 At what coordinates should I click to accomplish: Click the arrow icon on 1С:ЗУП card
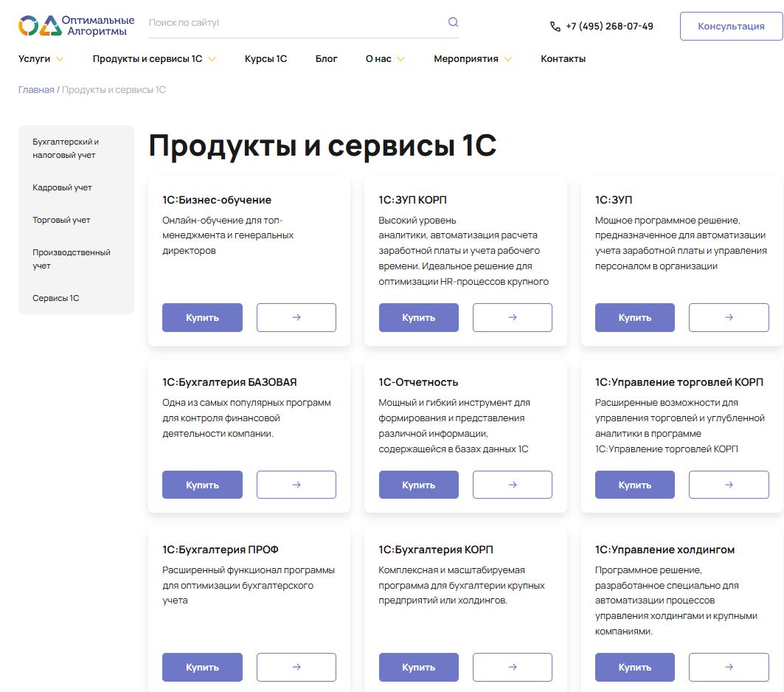(729, 317)
